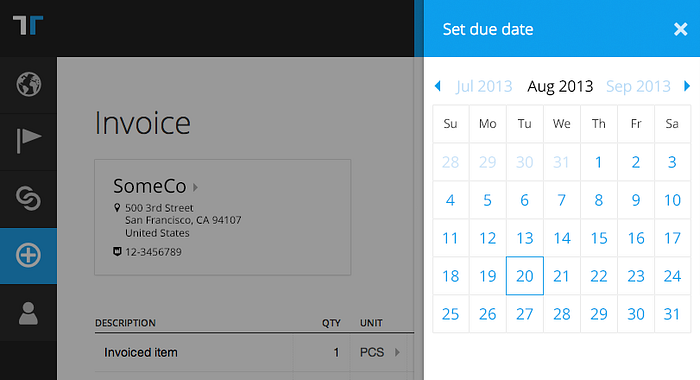Select greyed-out July 28 date

coord(450,162)
